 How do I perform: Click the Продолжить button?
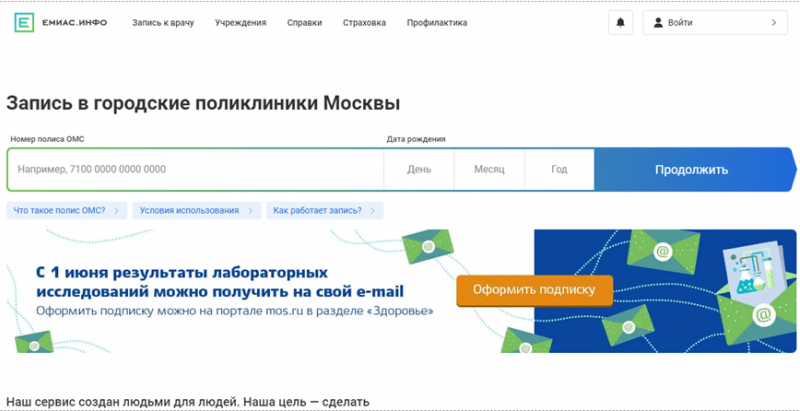click(694, 169)
